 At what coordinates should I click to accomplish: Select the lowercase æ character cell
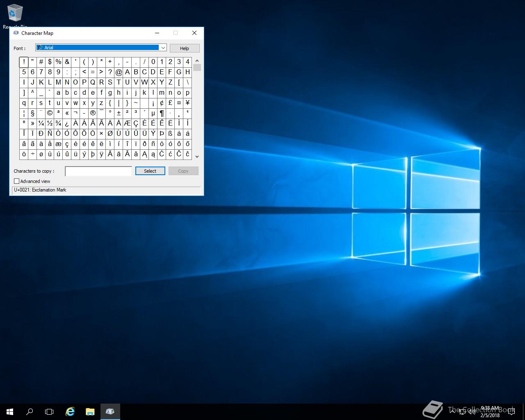coord(58,144)
